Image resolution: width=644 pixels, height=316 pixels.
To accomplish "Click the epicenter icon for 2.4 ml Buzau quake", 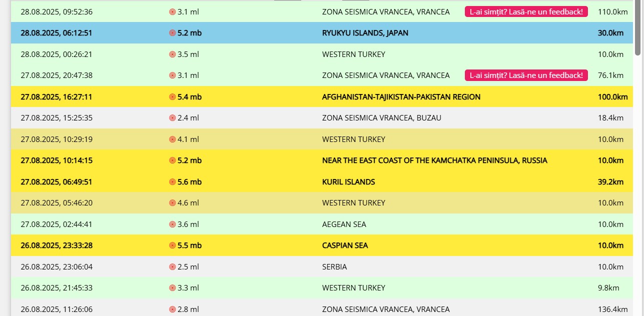I will (173, 118).
